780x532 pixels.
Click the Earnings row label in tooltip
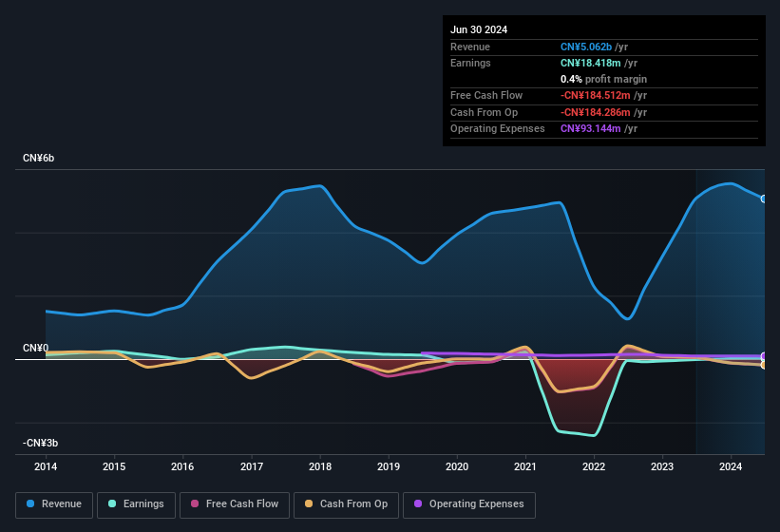click(470, 63)
